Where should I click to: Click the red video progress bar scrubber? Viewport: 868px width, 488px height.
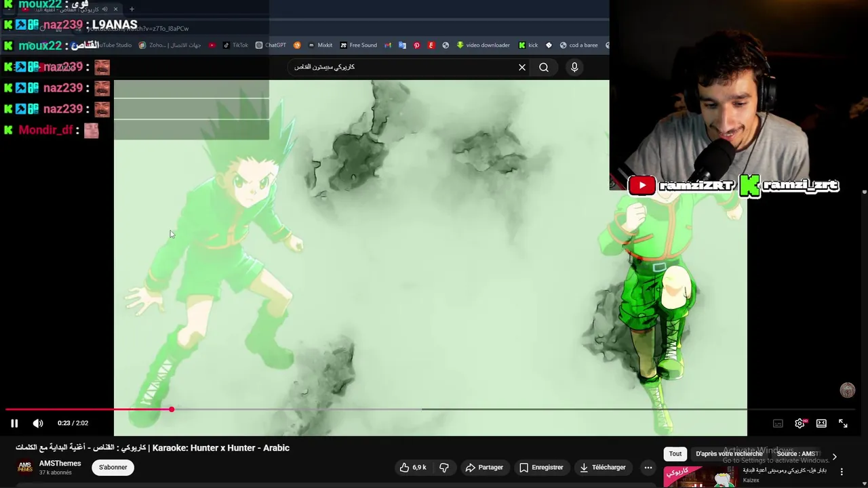[172, 409]
